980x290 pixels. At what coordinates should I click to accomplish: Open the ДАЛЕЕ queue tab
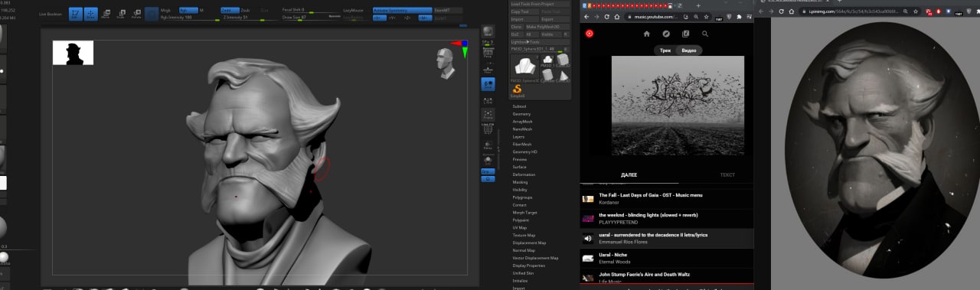coord(629,175)
